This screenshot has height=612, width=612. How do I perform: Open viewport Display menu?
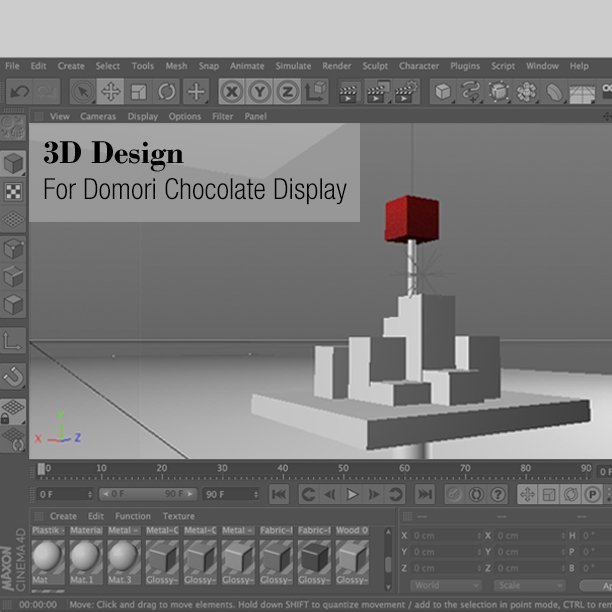coord(143,116)
